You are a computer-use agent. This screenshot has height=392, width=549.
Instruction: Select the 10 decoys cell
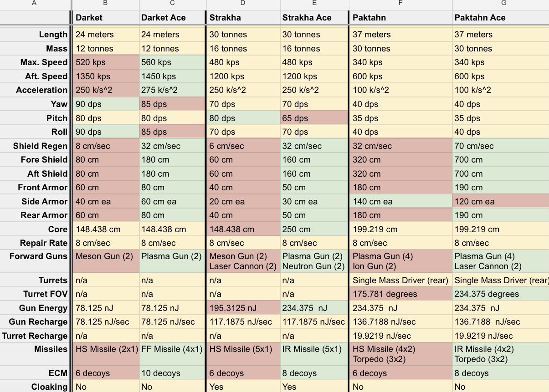(x=172, y=373)
